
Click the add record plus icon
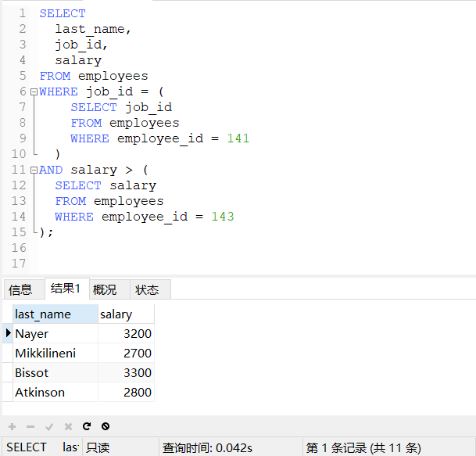tap(13, 426)
